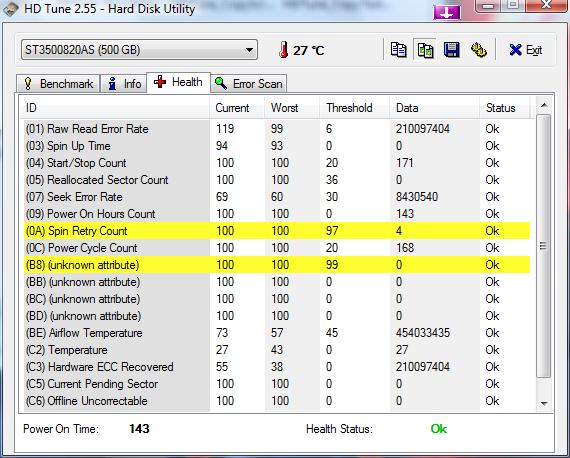Select the Offline Uncorrectable row

277,401
